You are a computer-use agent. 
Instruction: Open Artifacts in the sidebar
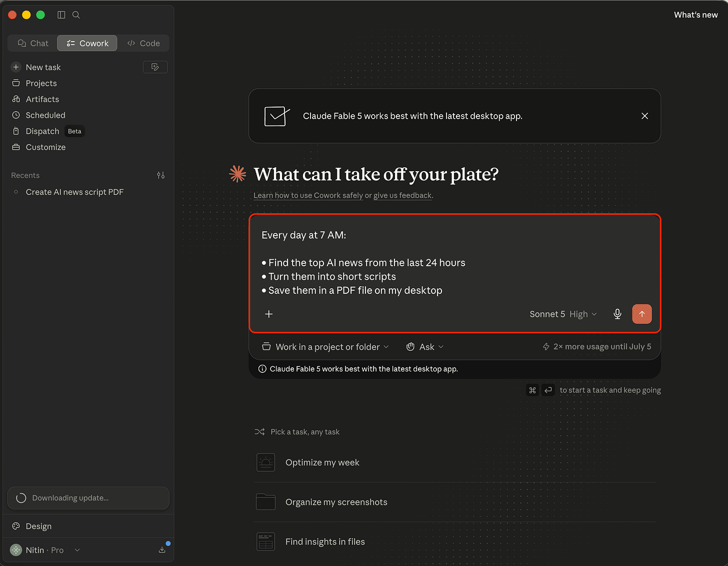pos(42,99)
